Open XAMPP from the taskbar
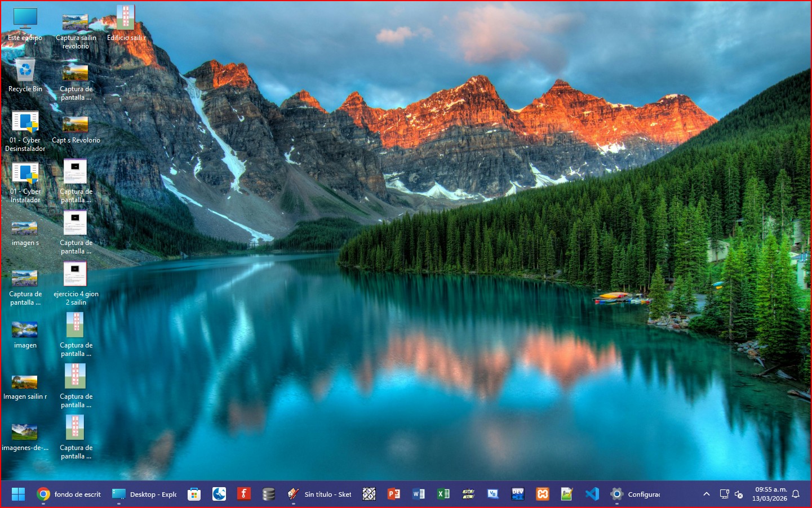This screenshot has width=812, height=508. (x=542, y=494)
